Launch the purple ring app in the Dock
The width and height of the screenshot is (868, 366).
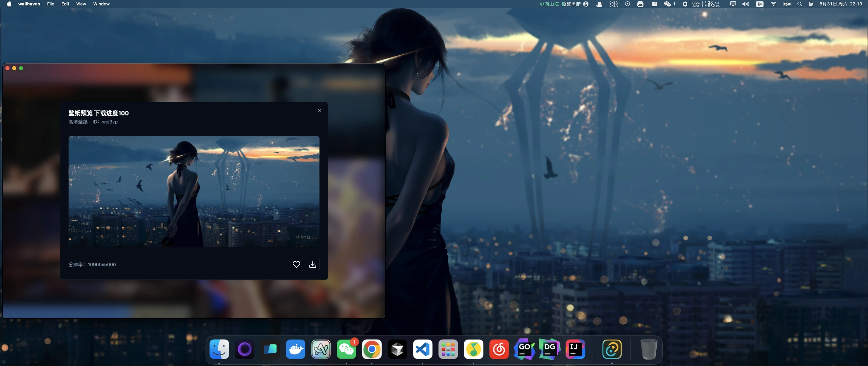click(x=245, y=349)
